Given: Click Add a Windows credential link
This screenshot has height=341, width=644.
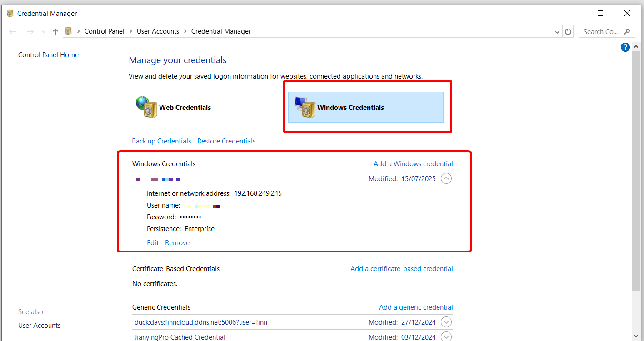Looking at the screenshot, I should 413,164.
